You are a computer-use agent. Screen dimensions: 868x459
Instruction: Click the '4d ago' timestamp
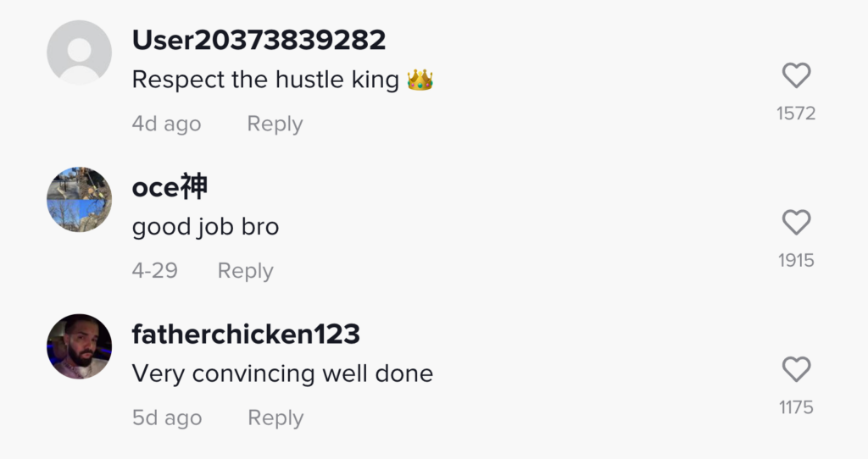click(x=166, y=124)
